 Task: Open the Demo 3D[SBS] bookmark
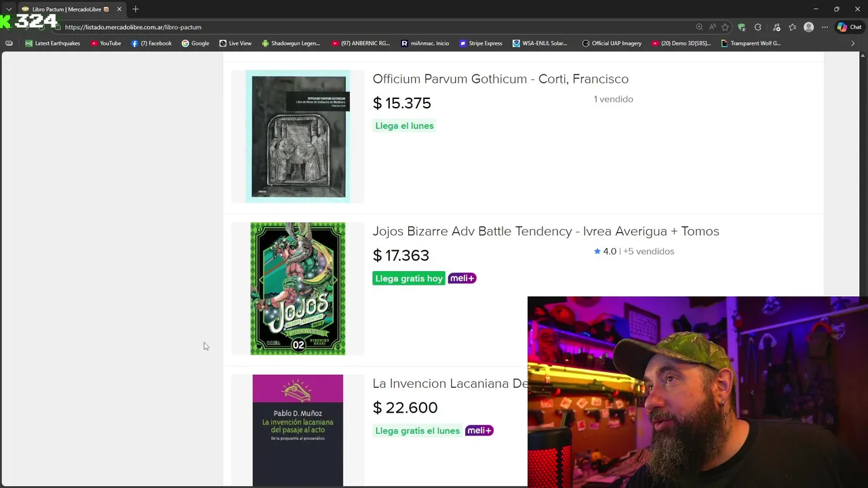[681, 43]
